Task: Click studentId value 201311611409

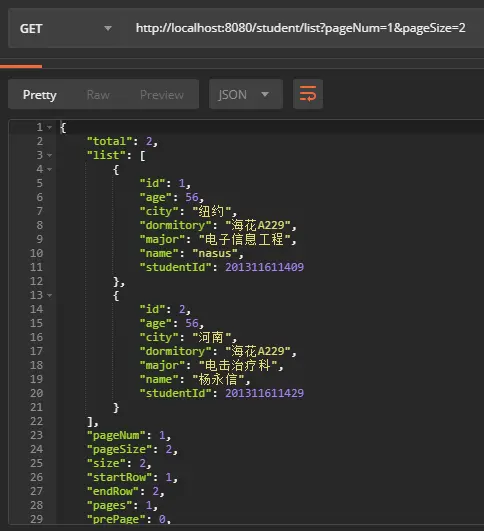Action: point(265,268)
